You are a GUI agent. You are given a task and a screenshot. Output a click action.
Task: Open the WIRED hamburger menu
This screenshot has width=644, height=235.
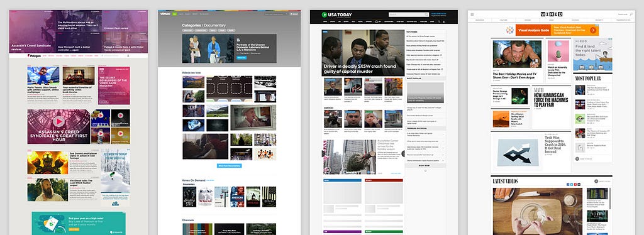pos(472,14)
